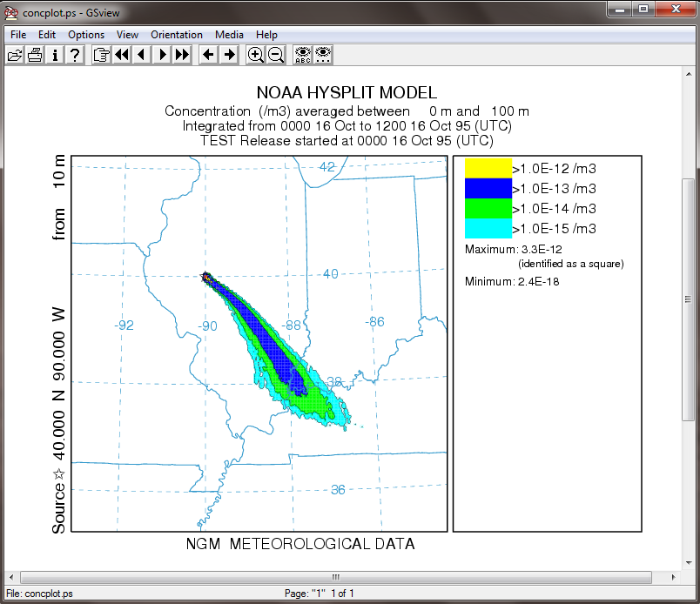Show file info with the 'i' icon
Viewport: 700px width, 604px height.
(55, 55)
